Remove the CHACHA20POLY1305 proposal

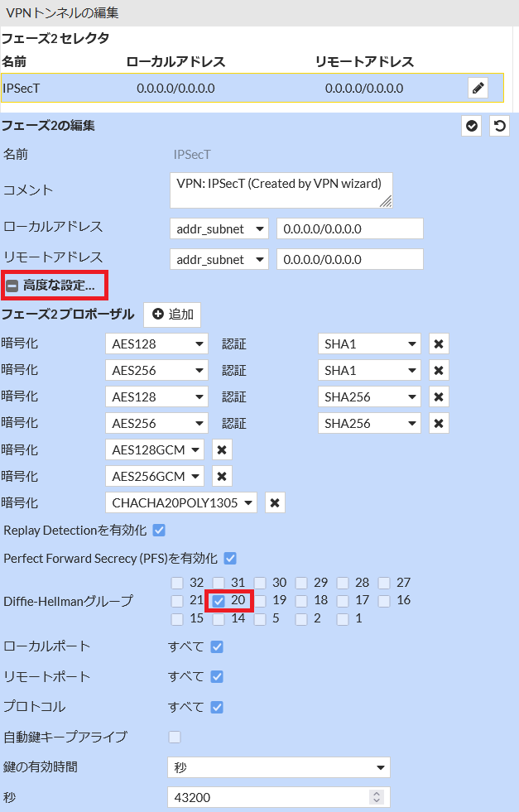tap(275, 502)
